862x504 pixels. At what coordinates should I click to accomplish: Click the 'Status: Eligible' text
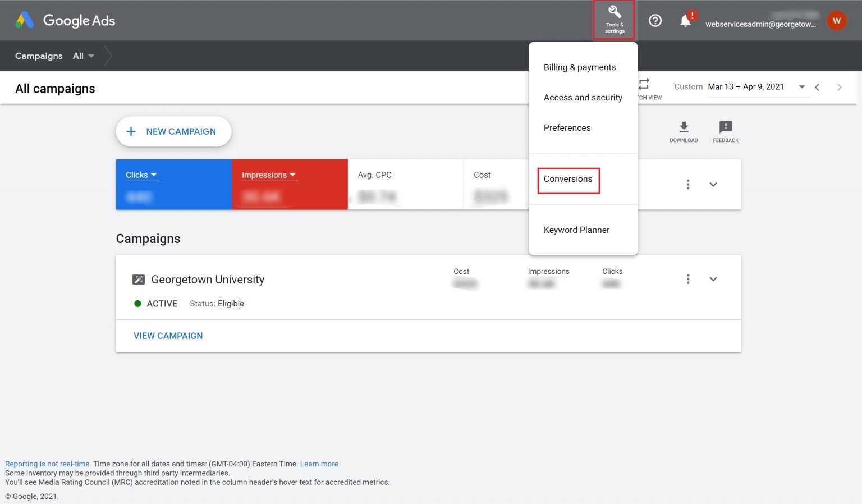coord(217,304)
